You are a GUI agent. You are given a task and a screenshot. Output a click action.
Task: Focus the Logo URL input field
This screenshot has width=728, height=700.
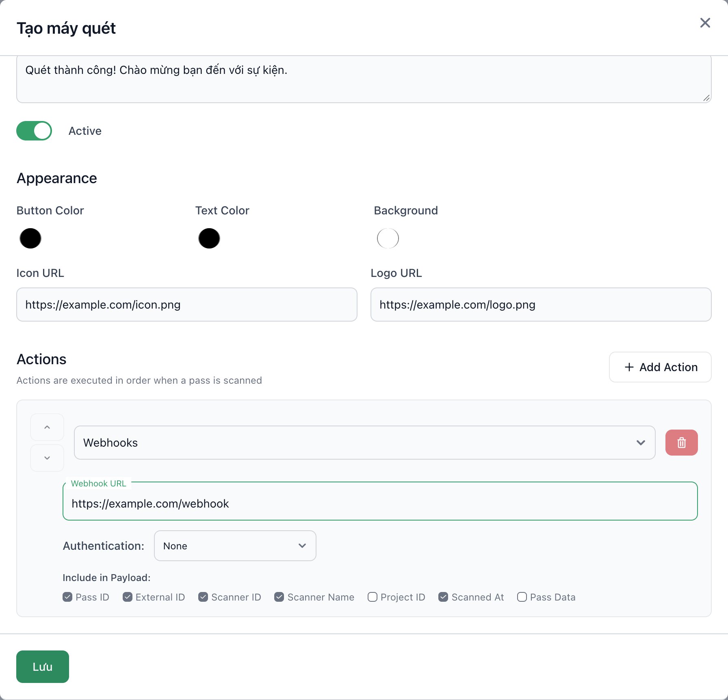pyautogui.click(x=541, y=305)
